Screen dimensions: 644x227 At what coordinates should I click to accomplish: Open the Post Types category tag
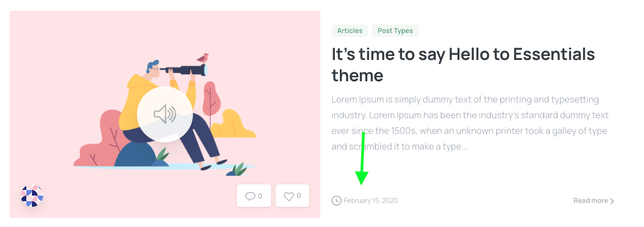tap(395, 31)
